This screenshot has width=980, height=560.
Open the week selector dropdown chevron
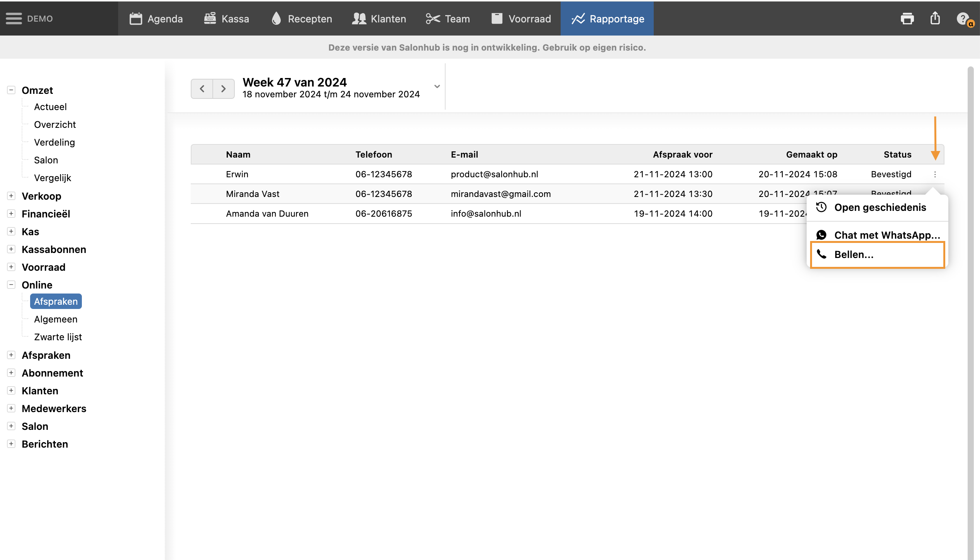pyautogui.click(x=437, y=87)
